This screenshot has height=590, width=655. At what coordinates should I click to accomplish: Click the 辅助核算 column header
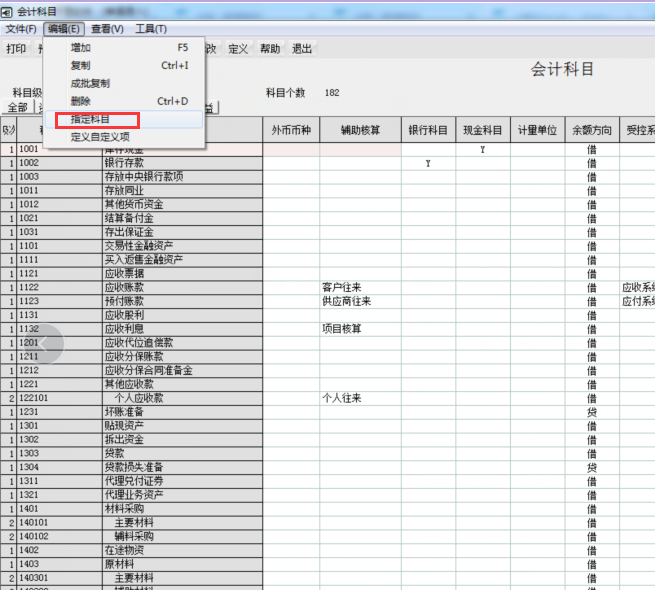(360, 130)
